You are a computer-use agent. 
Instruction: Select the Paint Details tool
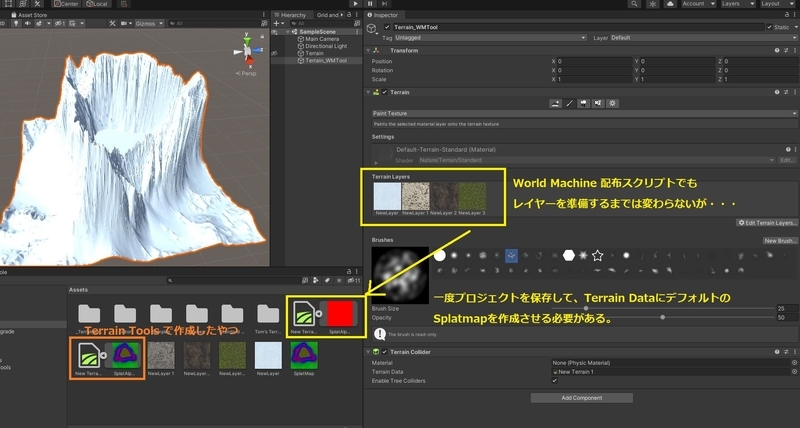[597, 104]
